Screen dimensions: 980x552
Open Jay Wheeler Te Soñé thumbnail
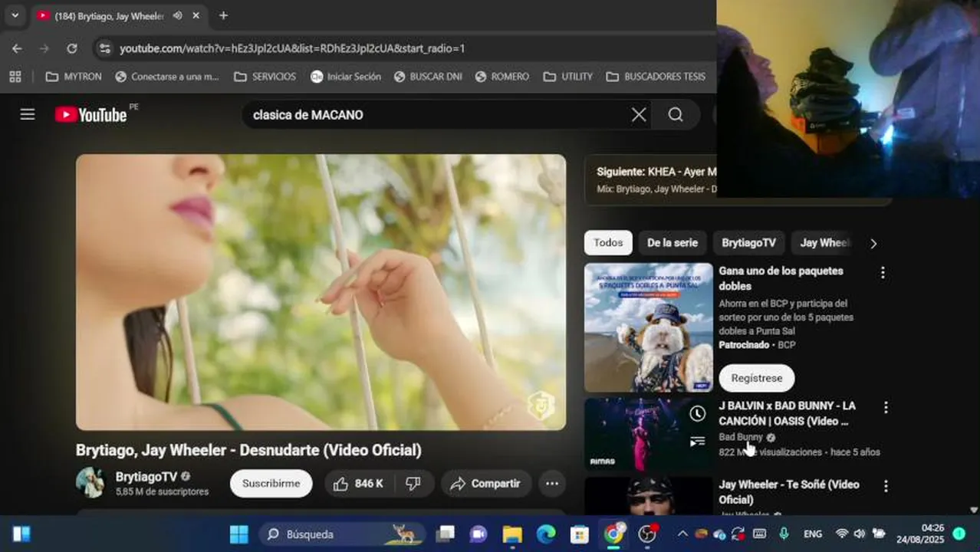[649, 496]
